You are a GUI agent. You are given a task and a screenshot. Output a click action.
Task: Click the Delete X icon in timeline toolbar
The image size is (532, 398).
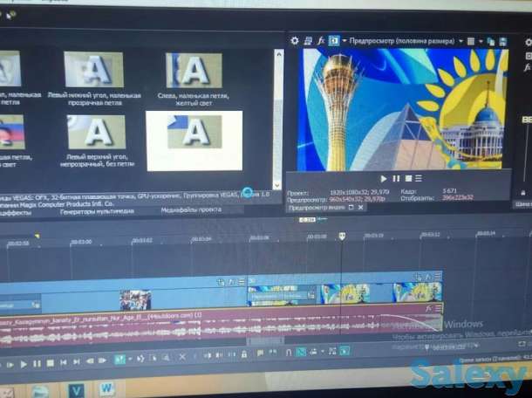(182, 357)
